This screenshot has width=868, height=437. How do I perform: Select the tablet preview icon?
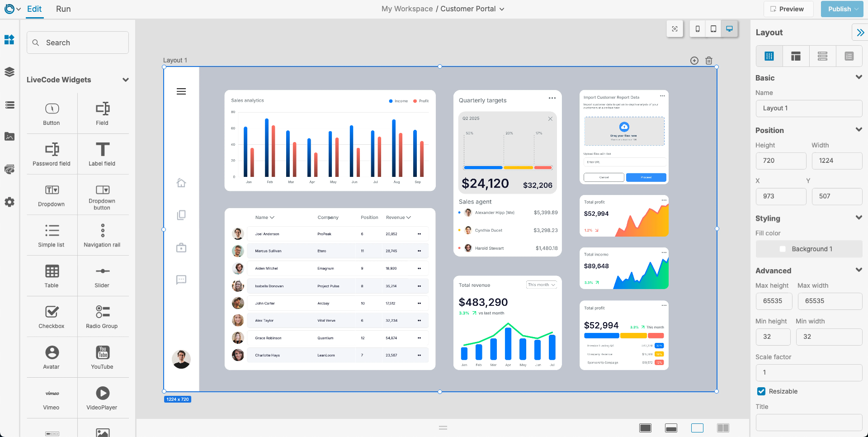pos(713,29)
